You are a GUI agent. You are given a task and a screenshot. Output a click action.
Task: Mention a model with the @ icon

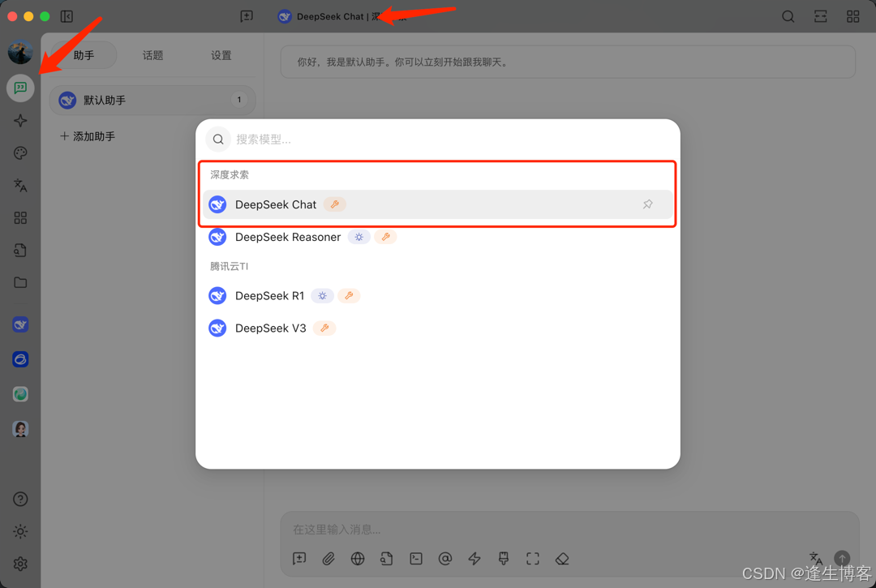pyautogui.click(x=445, y=559)
